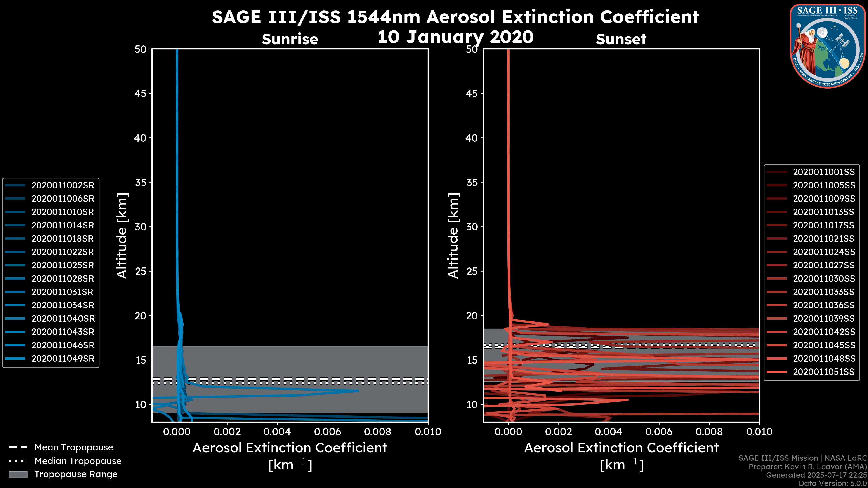This screenshot has height=488, width=868.
Task: Select the 2020011049SR legend entry
Action: click(x=63, y=358)
